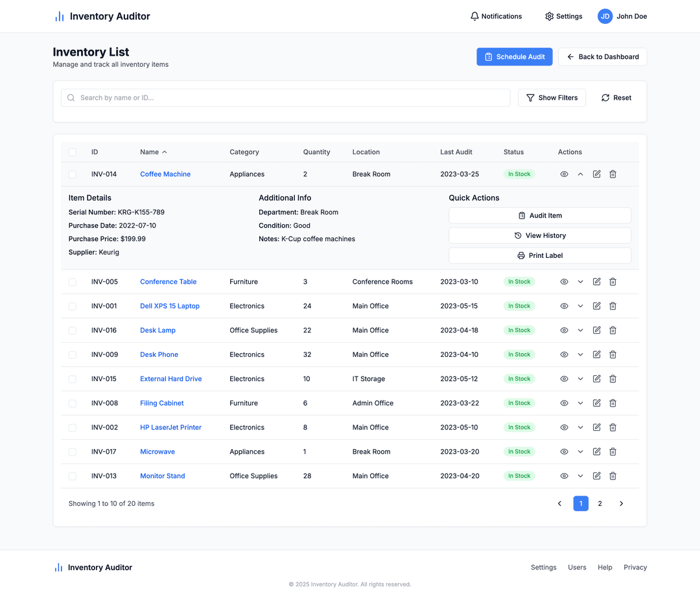Screen dimensions: 700x600
Task: Toggle the select-all header checkbox
Action: pos(73,152)
